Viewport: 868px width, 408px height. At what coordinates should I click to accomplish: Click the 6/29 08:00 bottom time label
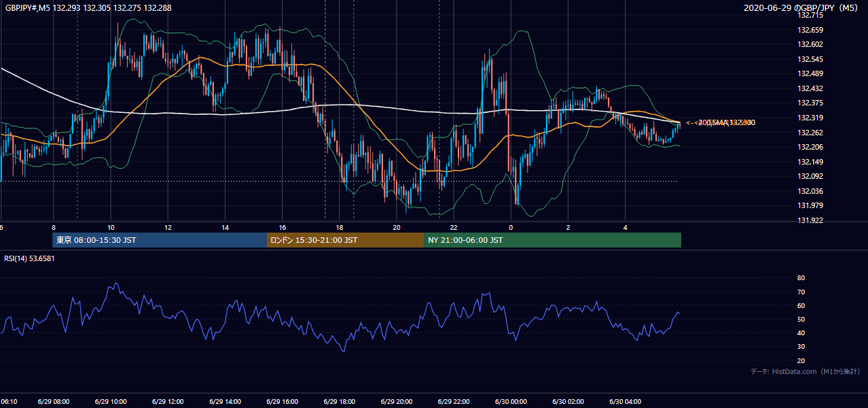(x=53, y=402)
